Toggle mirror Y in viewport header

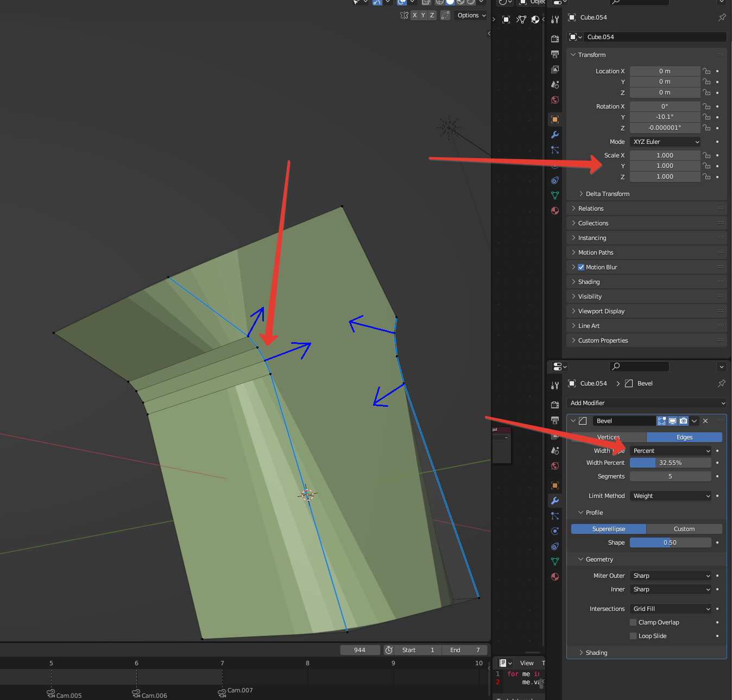tap(423, 15)
